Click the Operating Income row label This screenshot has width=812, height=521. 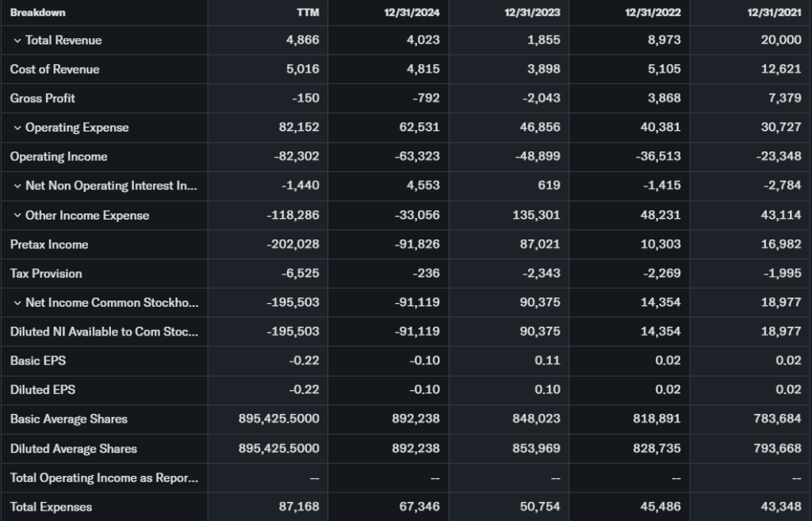point(59,157)
